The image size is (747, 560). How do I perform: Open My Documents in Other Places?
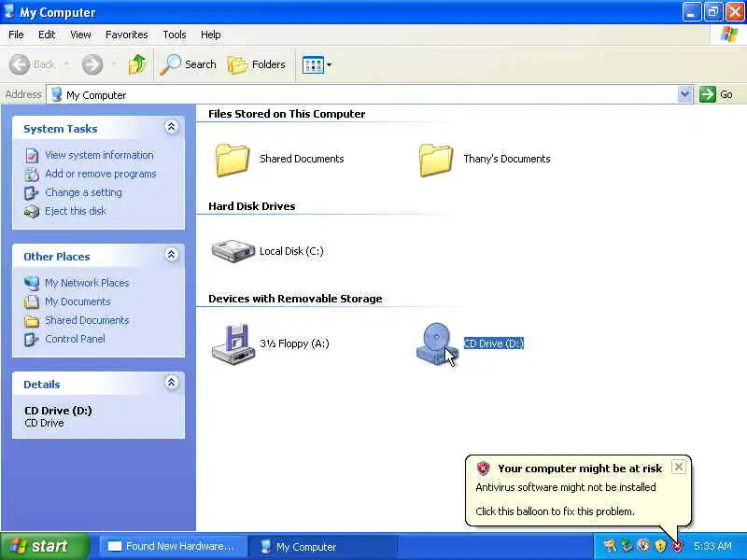pyautogui.click(x=78, y=301)
